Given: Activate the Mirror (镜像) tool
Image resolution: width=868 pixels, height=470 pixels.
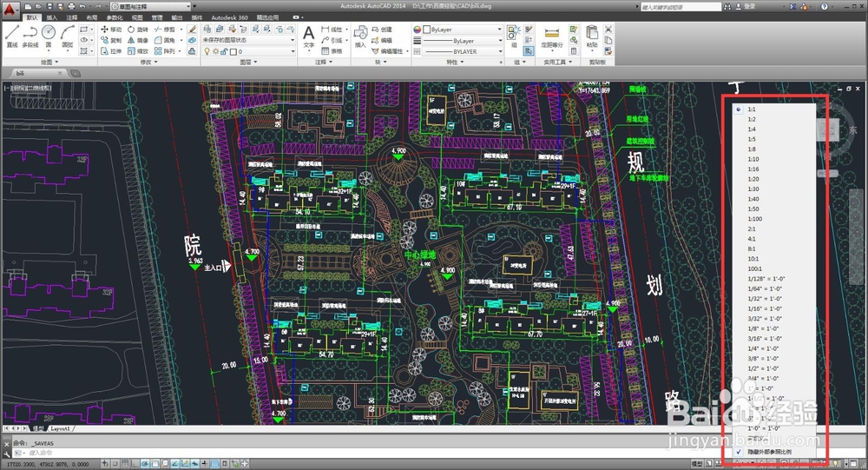Looking at the screenshot, I should (137, 40).
